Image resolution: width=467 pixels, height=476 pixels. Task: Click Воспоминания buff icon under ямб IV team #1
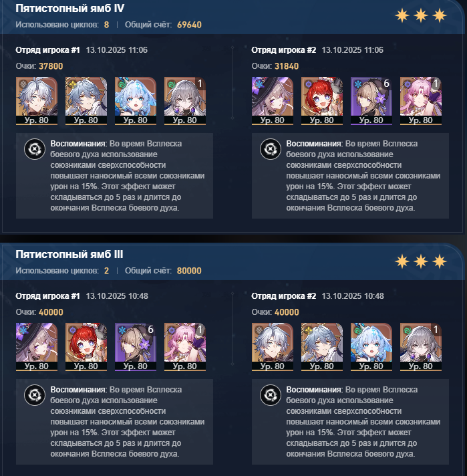click(35, 149)
